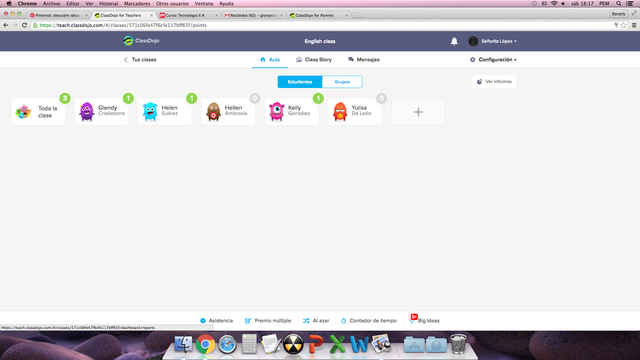Click Toda la clase's points badge
Viewport: 640px width, 360px height.
pos(65,98)
